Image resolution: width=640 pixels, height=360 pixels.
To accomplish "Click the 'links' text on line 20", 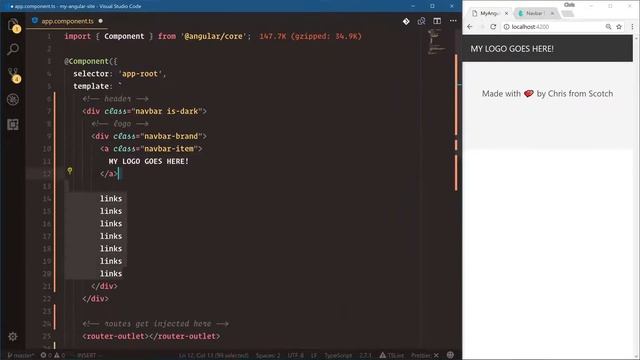I will [x=111, y=273].
